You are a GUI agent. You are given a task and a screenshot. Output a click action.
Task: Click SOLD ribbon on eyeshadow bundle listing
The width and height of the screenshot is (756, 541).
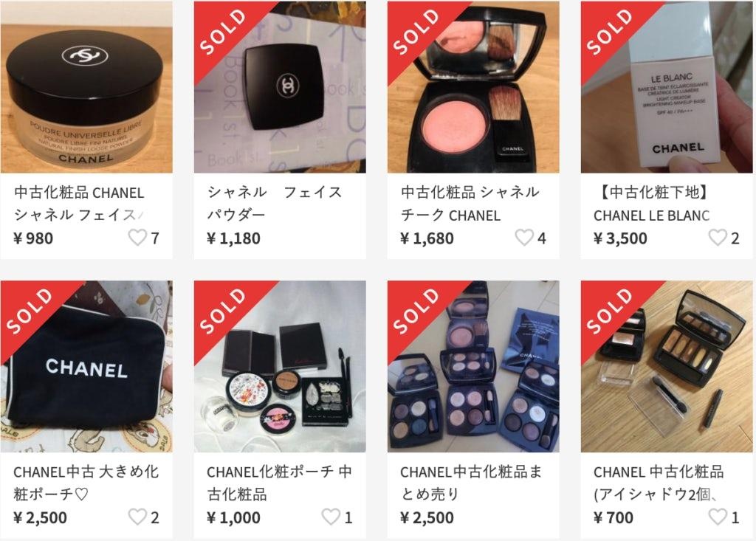(x=416, y=311)
